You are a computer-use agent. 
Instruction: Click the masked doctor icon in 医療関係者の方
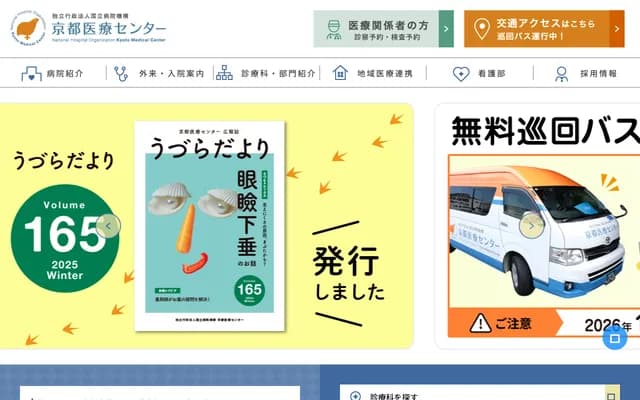tap(334, 29)
